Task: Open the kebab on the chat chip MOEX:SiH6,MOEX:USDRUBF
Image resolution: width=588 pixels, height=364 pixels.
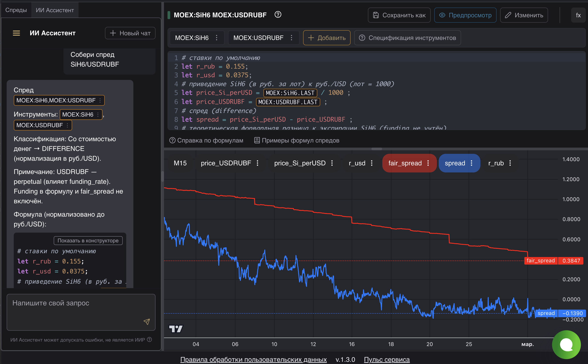Action: (100, 100)
